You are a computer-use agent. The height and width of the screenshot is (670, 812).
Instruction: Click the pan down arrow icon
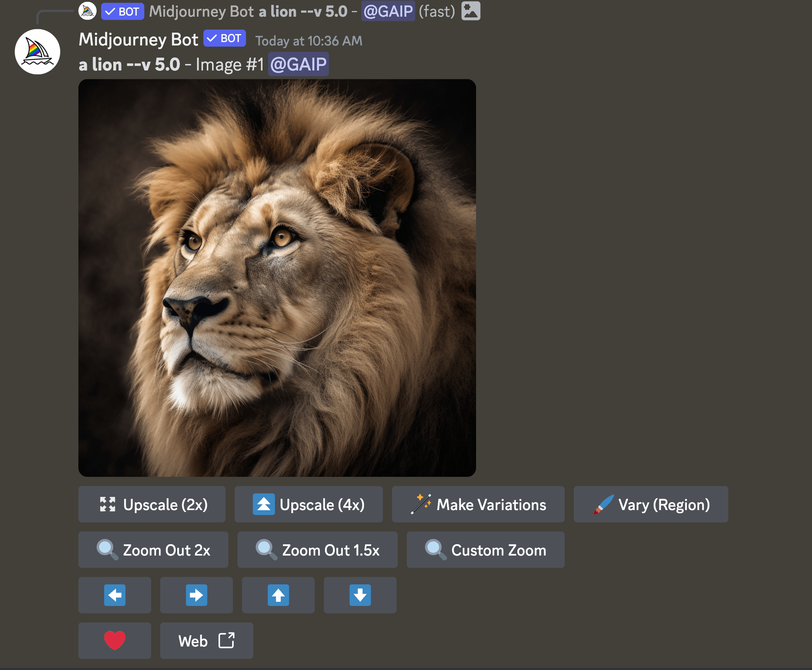tap(360, 595)
